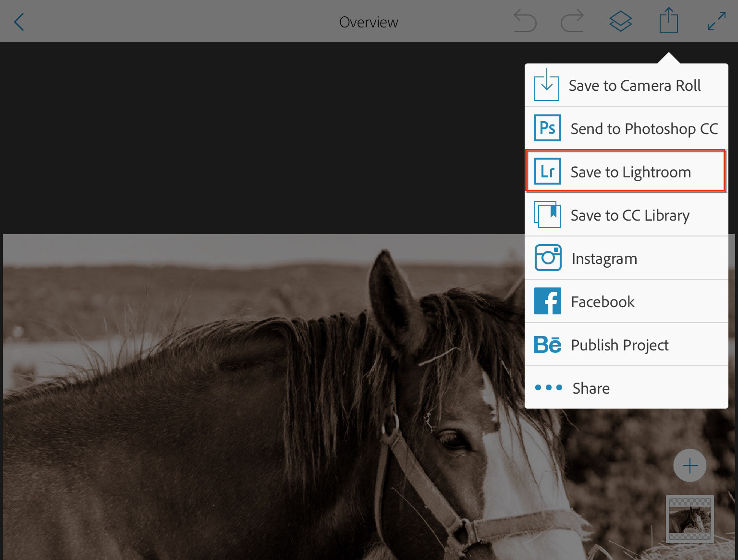Choose Save to Lightroom option
The image size is (738, 560).
[627, 171]
